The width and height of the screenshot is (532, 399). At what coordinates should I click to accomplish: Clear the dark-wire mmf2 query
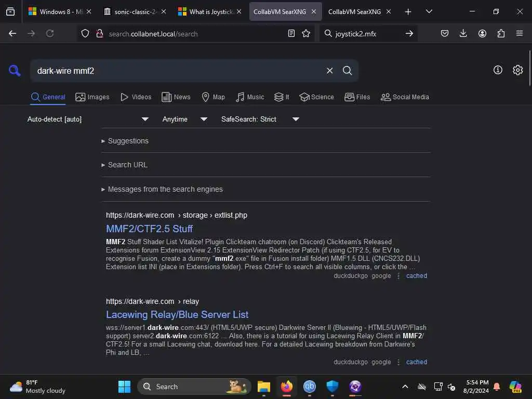[329, 71]
